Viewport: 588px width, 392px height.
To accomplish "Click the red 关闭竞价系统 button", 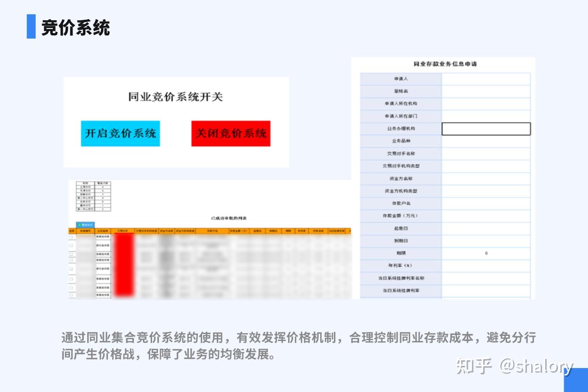I will [x=231, y=133].
